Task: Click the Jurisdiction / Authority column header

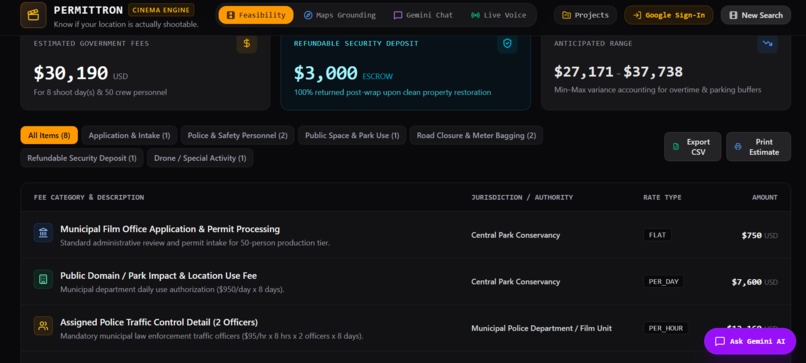Action: [522, 197]
